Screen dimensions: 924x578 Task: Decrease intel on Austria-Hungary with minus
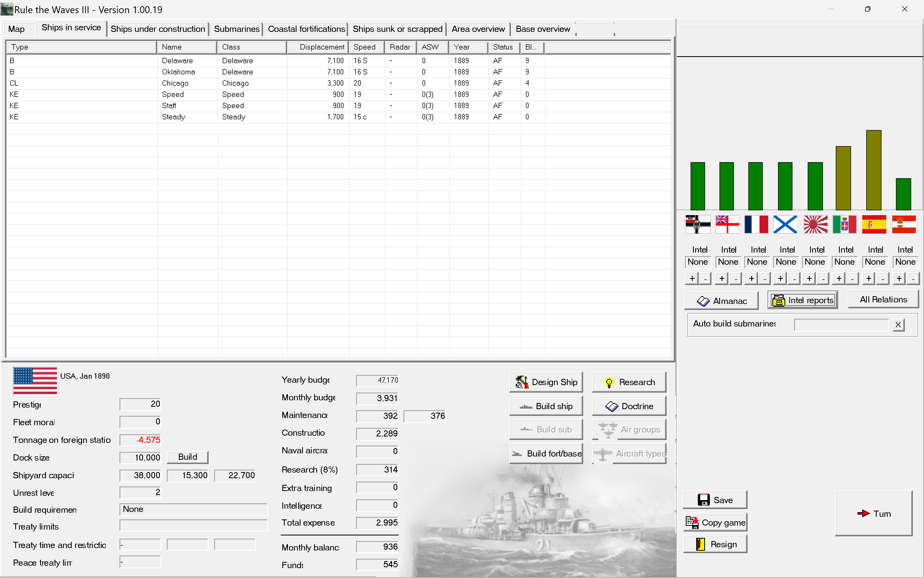[913, 278]
